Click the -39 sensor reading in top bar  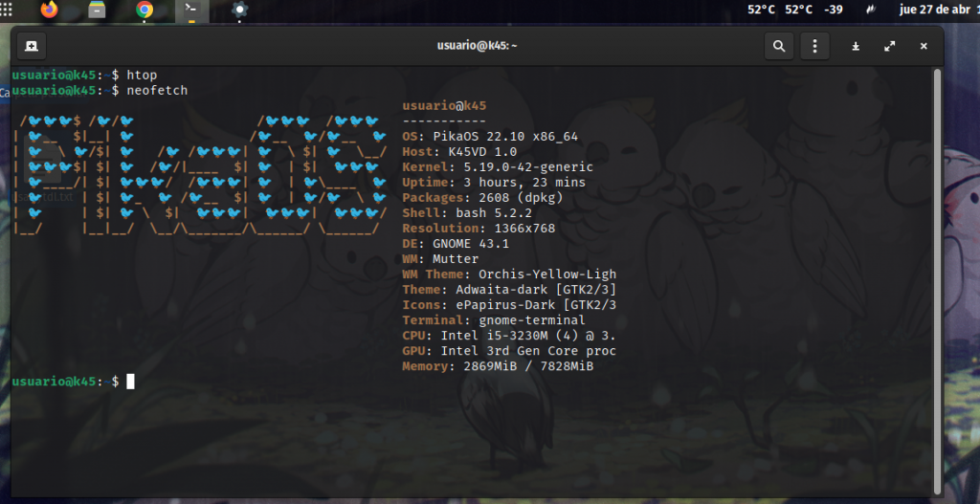833,10
